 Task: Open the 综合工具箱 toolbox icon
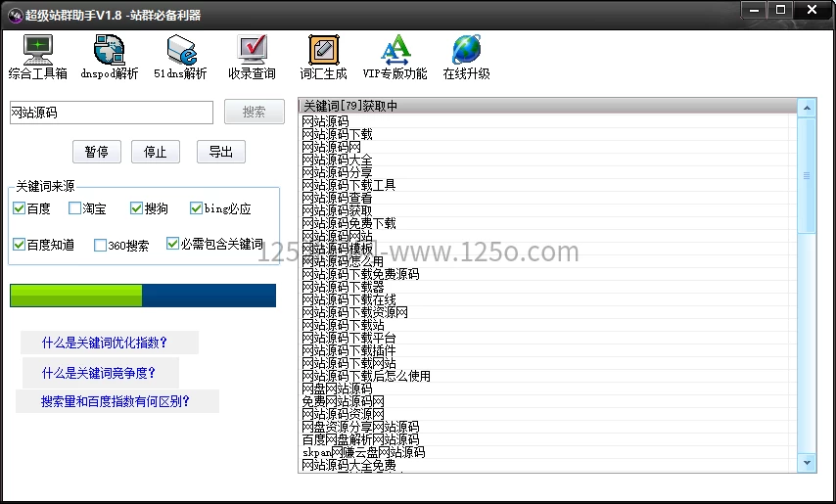(x=37, y=51)
